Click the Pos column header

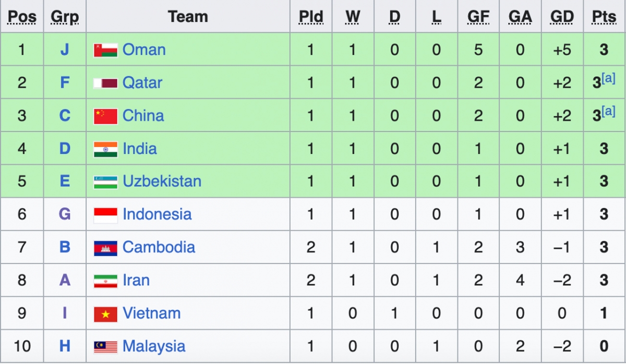pos(22,17)
